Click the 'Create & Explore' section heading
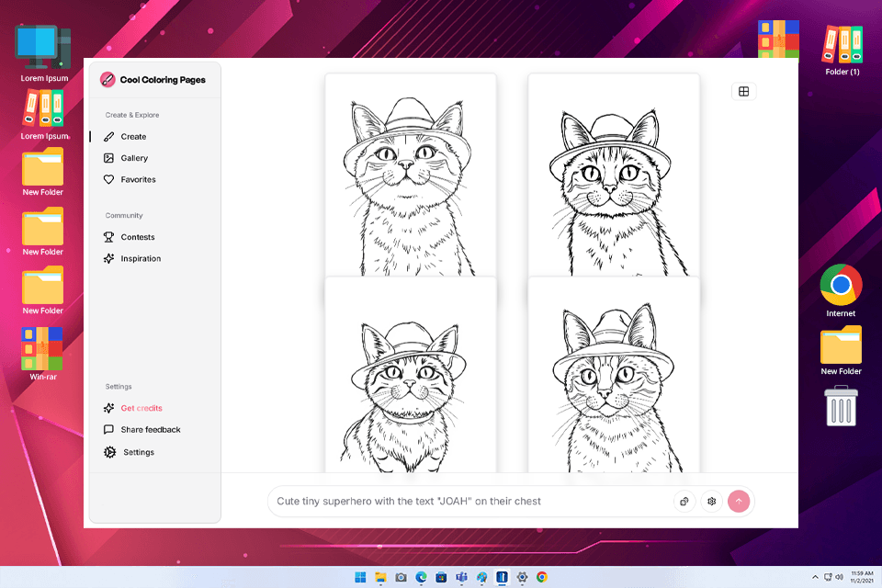The width and height of the screenshot is (882, 588). pos(132,115)
